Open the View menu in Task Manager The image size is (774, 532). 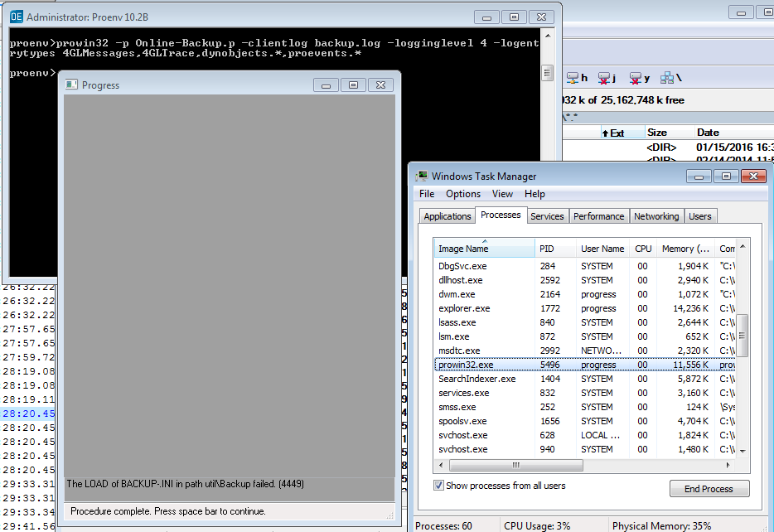[502, 194]
